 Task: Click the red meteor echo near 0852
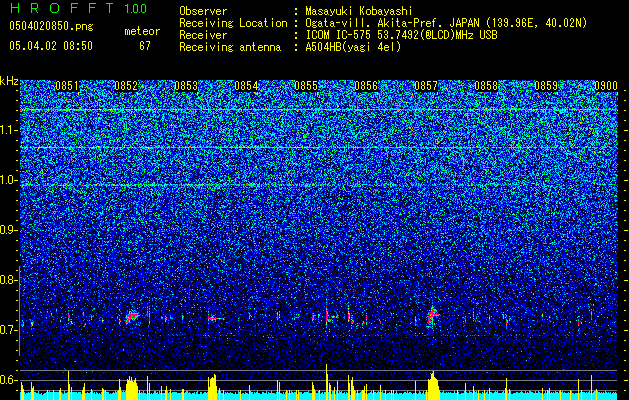132,317
